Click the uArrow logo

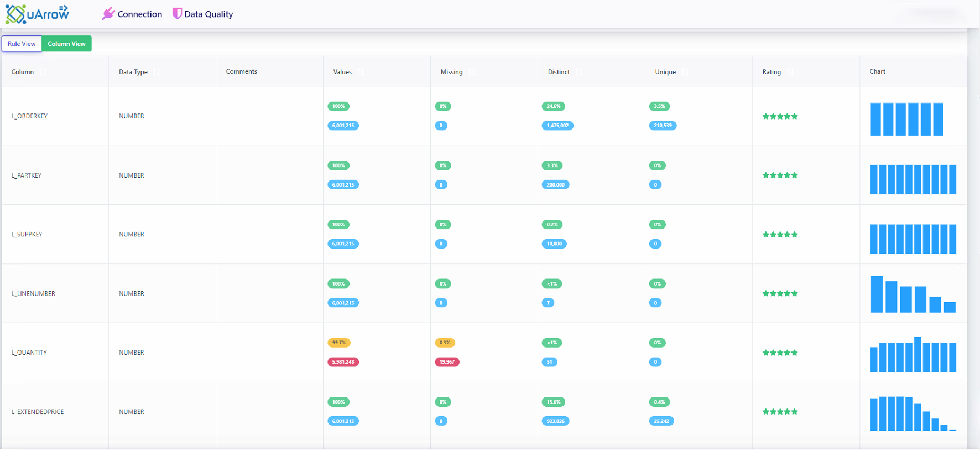pos(37,14)
